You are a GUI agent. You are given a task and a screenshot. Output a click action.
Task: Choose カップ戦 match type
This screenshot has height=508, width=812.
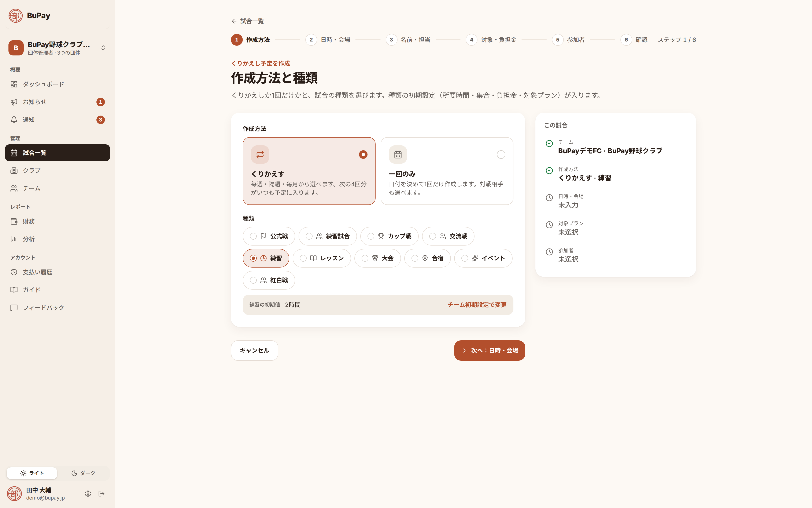[x=389, y=236]
